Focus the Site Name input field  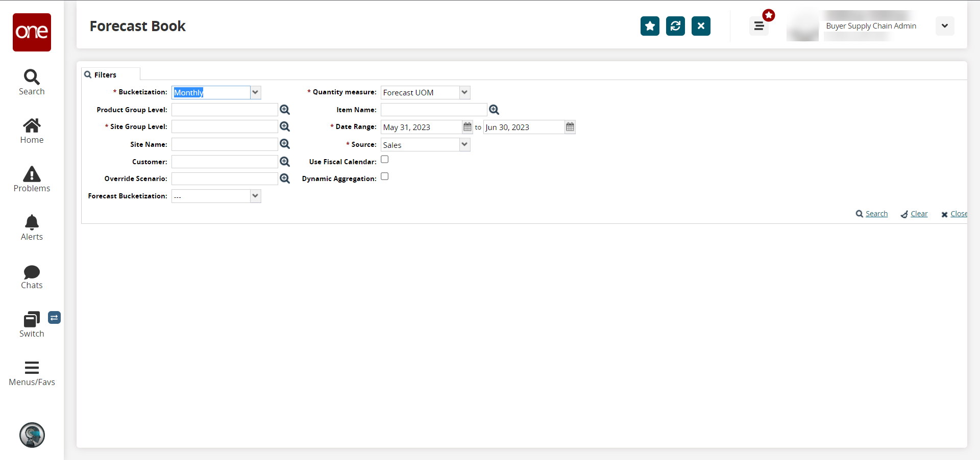(225, 144)
